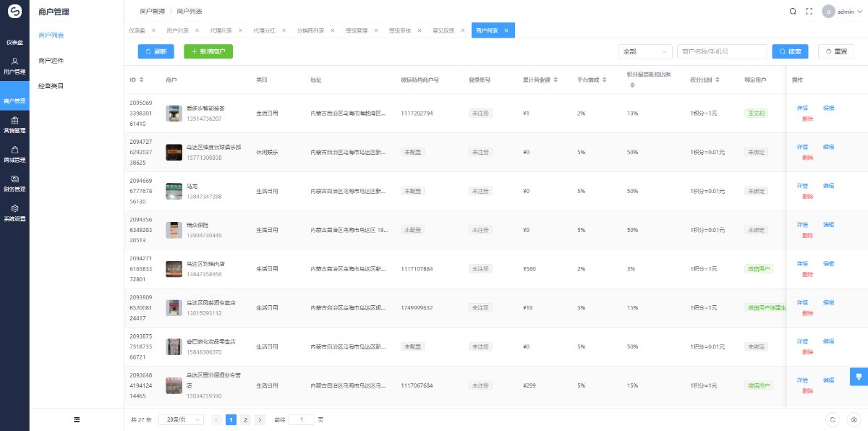Sort the table by ID column
This screenshot has height=431, width=868.
pos(141,80)
